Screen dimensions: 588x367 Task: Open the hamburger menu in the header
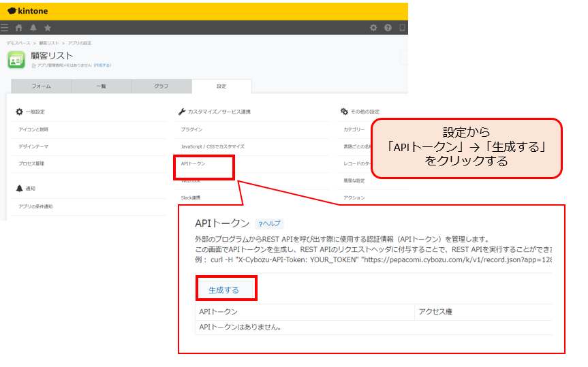5,28
